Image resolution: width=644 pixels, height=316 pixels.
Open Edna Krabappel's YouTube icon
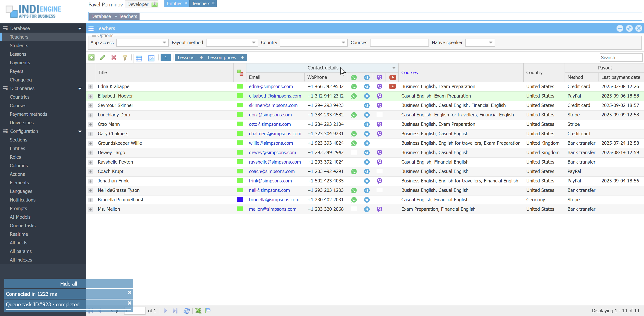pyautogui.click(x=392, y=86)
